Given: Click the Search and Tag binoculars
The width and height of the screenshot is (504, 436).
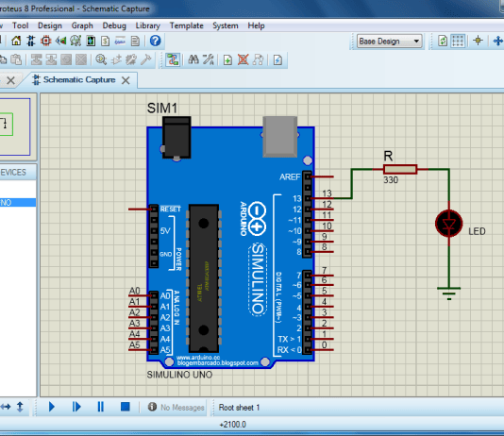Looking at the screenshot, I should tap(193, 59).
